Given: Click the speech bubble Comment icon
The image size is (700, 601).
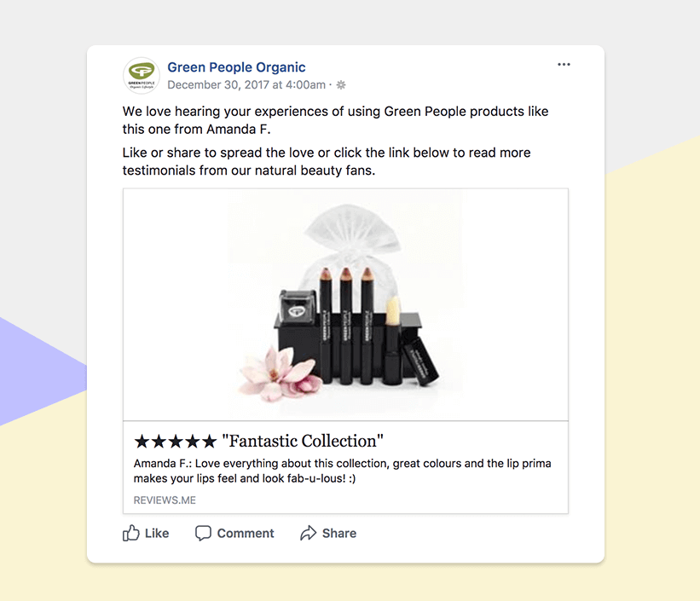Looking at the screenshot, I should pos(203,533).
